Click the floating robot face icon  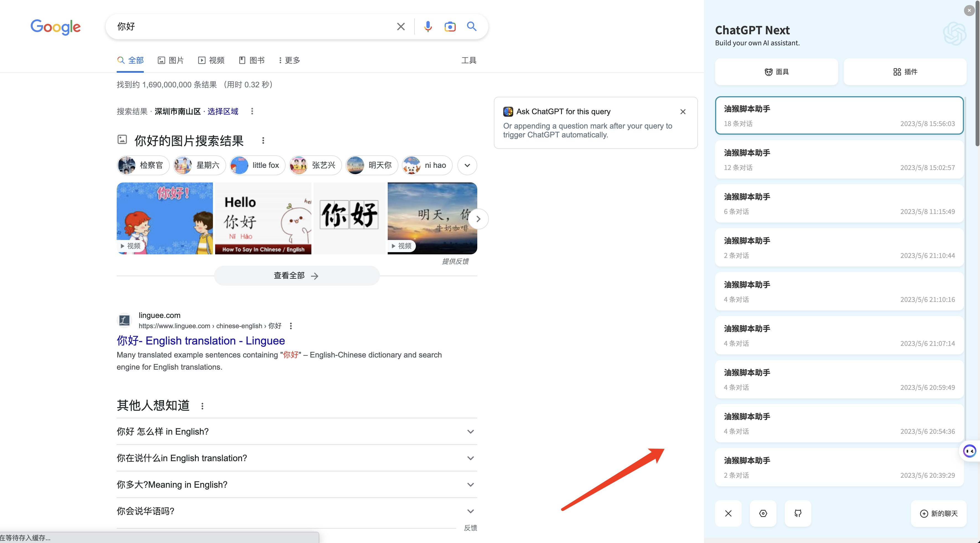969,451
